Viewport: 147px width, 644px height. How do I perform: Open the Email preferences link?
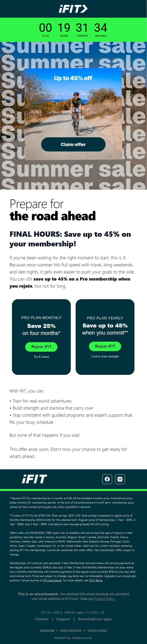(71, 630)
